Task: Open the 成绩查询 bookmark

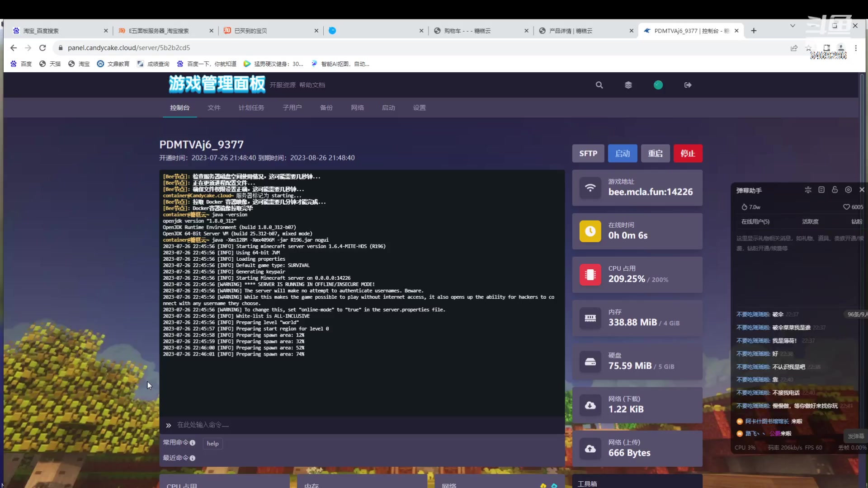Action: [153, 64]
